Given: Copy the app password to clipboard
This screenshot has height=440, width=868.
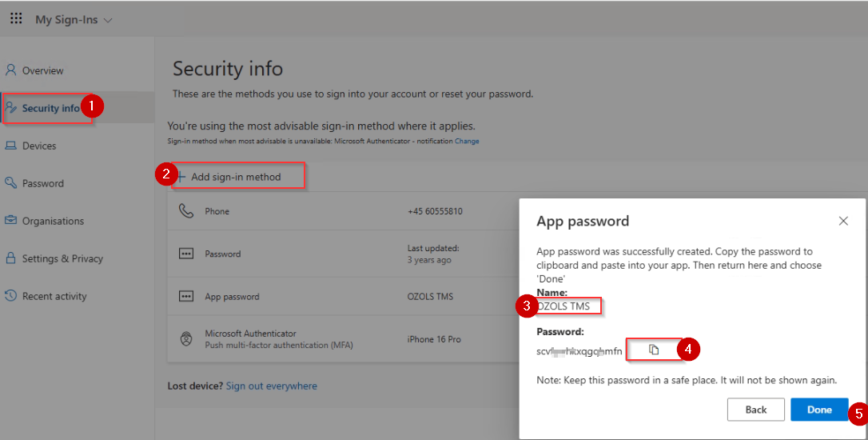Looking at the screenshot, I should pyautogui.click(x=654, y=350).
